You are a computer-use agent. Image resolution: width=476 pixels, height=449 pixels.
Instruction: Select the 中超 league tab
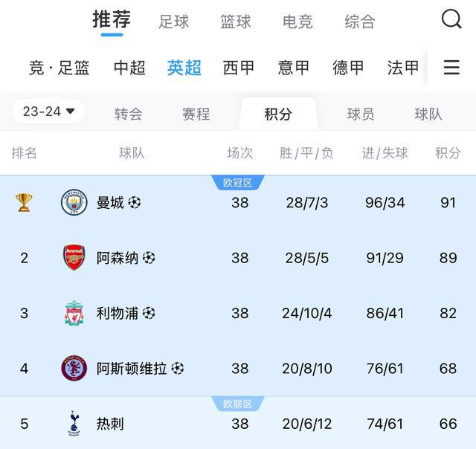pos(129,68)
